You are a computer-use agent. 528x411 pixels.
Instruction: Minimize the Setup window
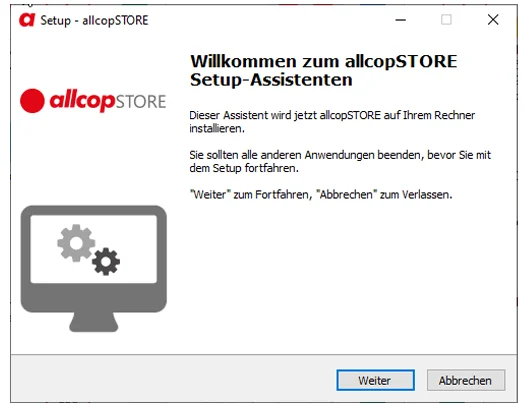pyautogui.click(x=400, y=20)
